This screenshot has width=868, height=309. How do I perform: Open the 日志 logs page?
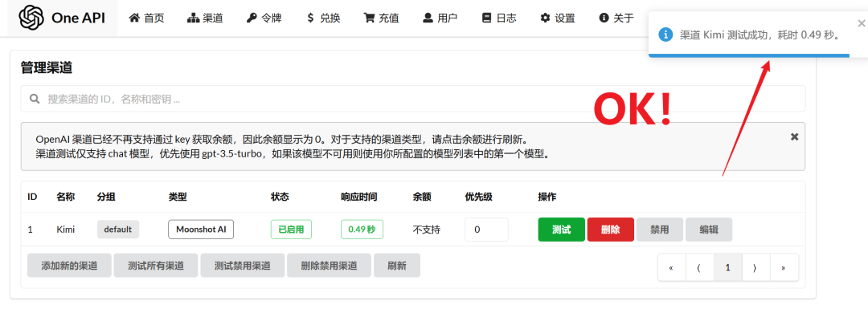point(499,18)
